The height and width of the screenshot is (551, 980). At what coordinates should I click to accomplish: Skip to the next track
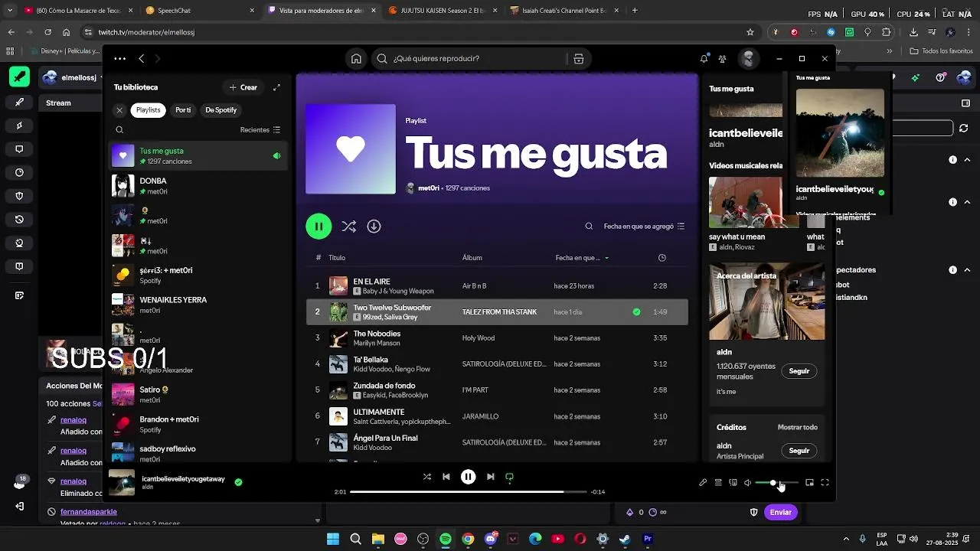point(490,477)
